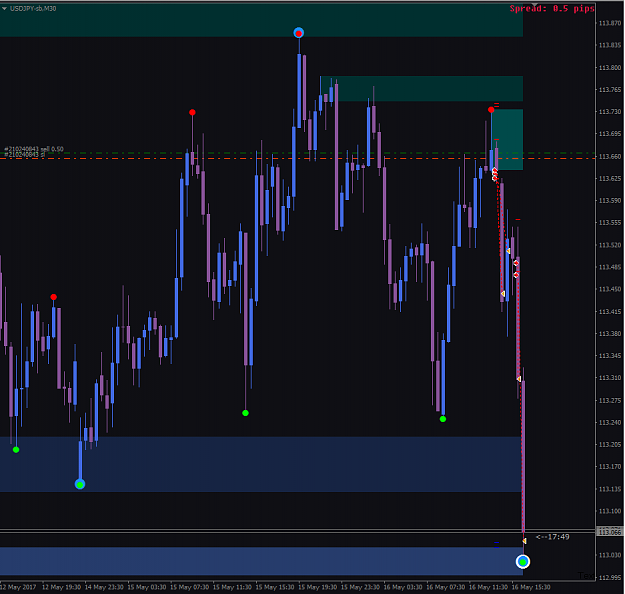Click the 113.380 price axis label
The height and width of the screenshot is (594, 625).
point(610,334)
